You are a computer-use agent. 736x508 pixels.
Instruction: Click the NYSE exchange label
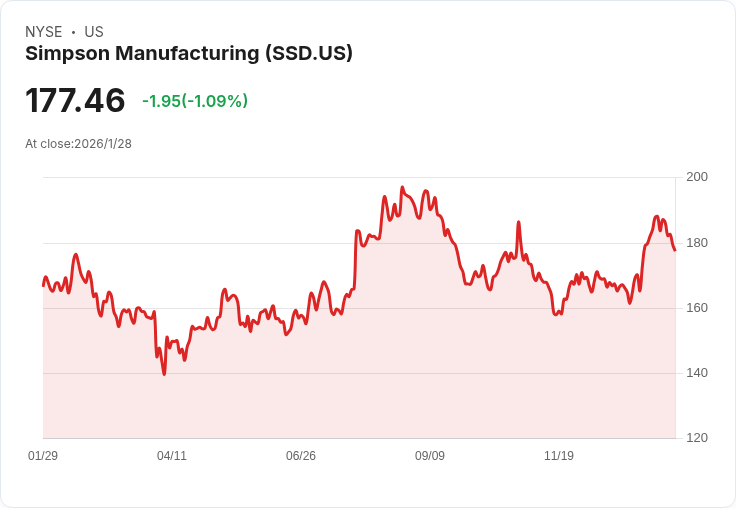43,32
